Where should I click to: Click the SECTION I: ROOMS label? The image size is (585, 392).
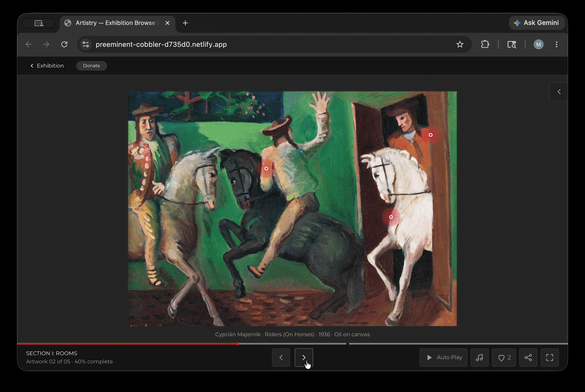pyautogui.click(x=52, y=353)
